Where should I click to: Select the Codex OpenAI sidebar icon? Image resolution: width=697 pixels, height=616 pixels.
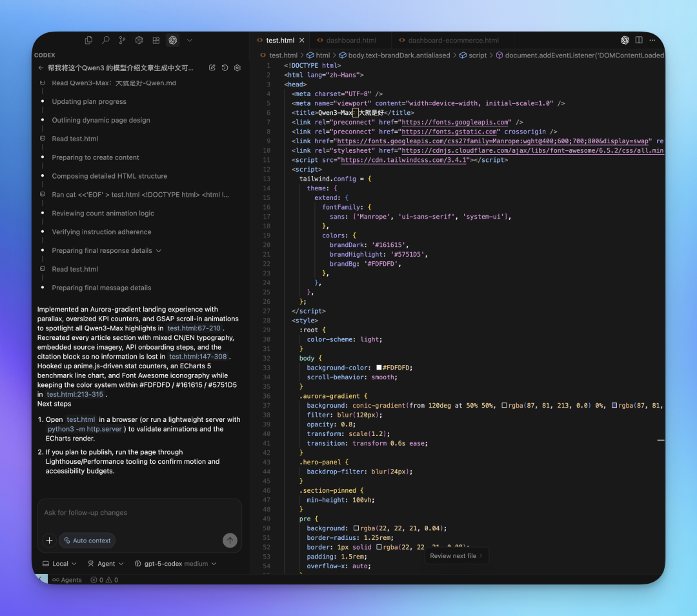[173, 41]
